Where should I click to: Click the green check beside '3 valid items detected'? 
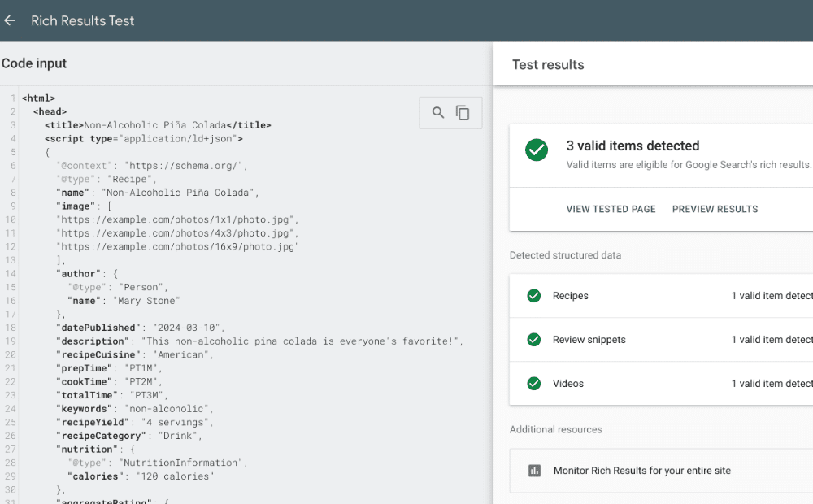click(x=536, y=150)
